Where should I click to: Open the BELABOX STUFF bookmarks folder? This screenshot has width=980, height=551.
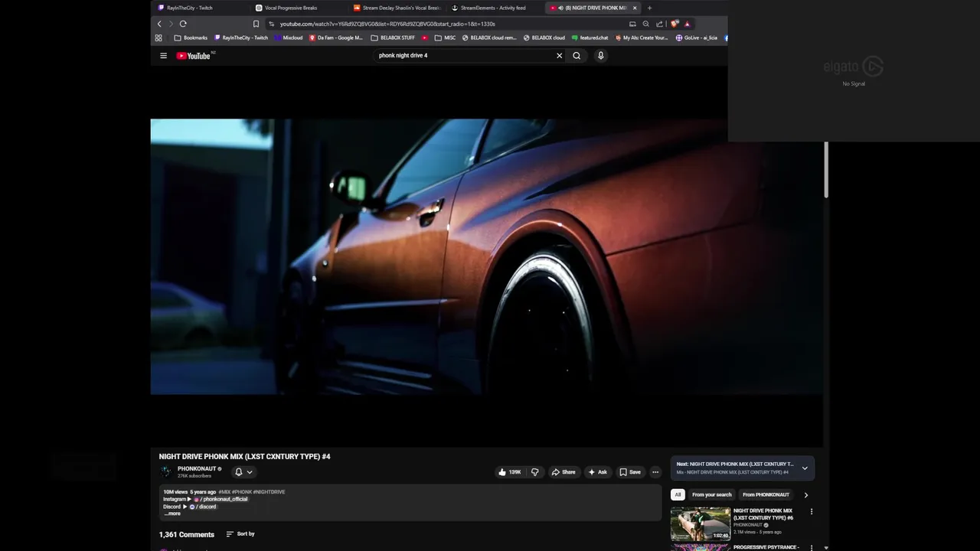393,37
